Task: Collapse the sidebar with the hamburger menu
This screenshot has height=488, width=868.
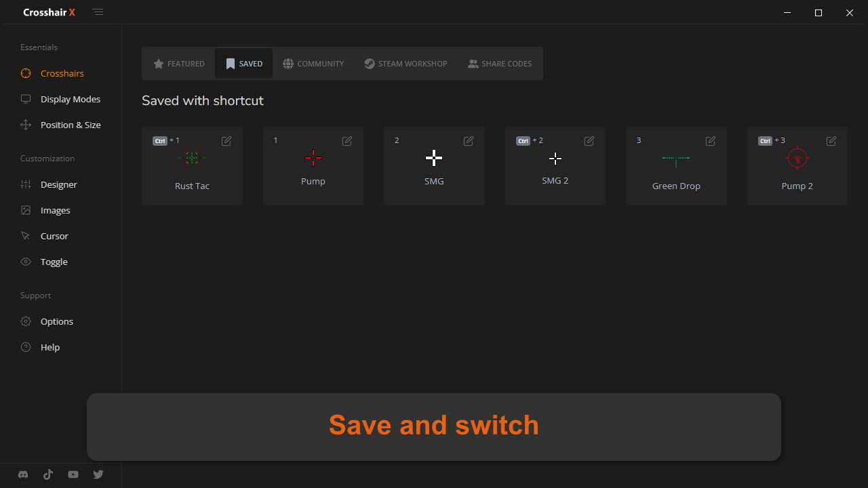Action: point(98,12)
